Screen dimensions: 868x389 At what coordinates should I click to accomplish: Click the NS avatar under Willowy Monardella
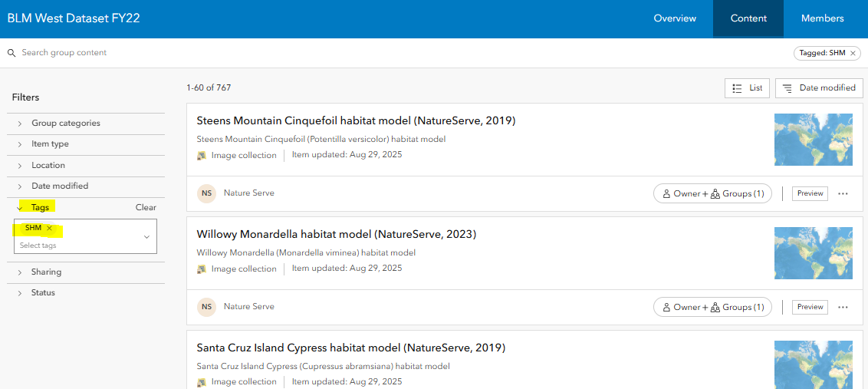[x=206, y=306]
